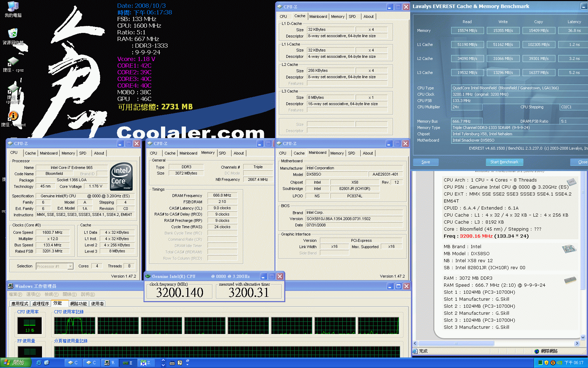Viewport: 588px width, 368px height.
Task: Click the Intel Core i7 logo in CPU-Z
Action: pos(121,176)
